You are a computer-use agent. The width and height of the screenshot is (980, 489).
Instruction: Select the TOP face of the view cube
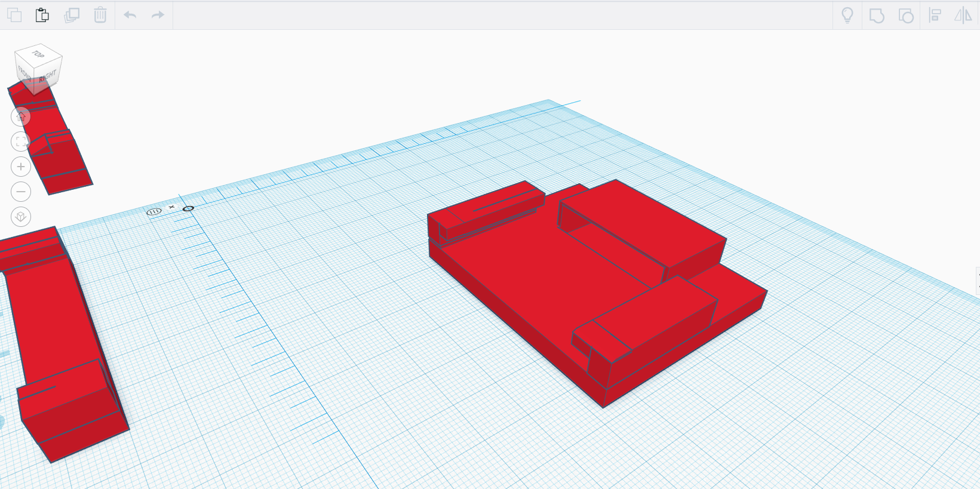pyautogui.click(x=38, y=54)
